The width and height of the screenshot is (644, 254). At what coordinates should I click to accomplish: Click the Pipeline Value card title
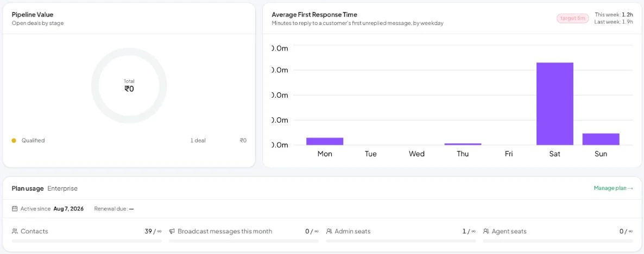pos(33,15)
